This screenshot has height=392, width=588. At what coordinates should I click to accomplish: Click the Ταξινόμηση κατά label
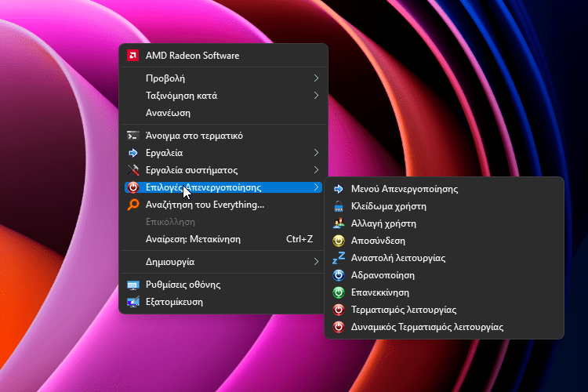[x=181, y=96]
